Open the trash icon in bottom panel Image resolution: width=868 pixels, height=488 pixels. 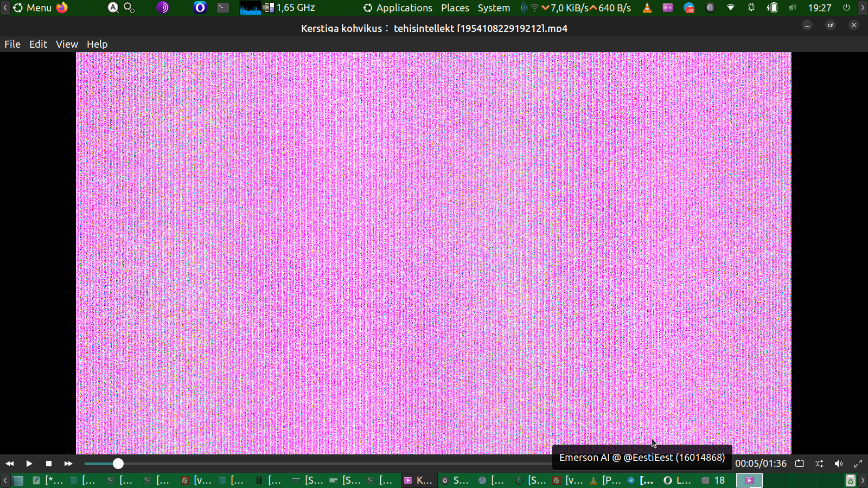(x=850, y=480)
